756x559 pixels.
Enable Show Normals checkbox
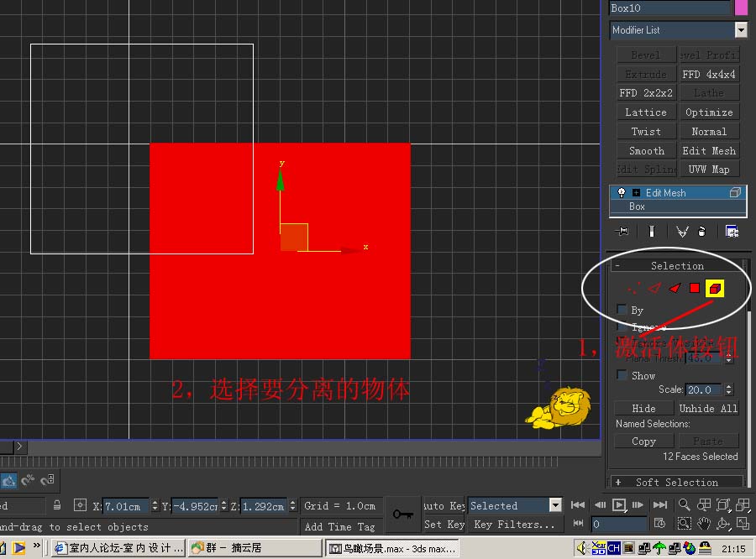tap(622, 375)
